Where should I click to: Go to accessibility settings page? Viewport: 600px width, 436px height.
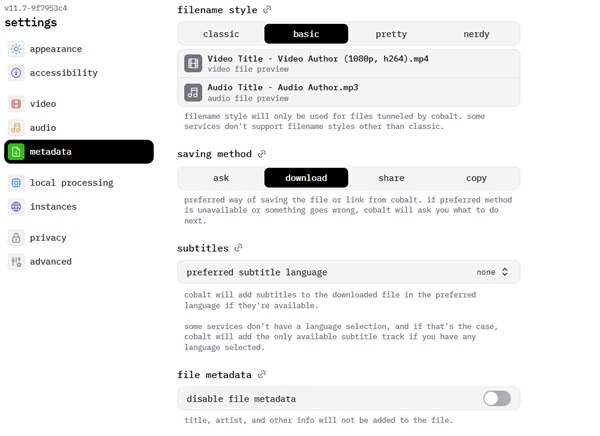[79, 73]
